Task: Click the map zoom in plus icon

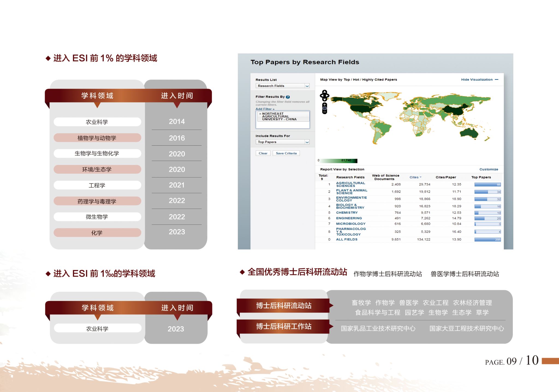Action: point(325,104)
